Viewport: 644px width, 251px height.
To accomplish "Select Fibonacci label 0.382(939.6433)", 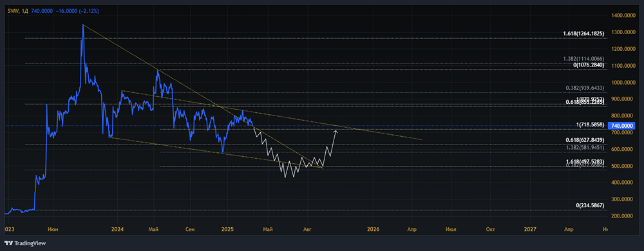I will 585,88.
